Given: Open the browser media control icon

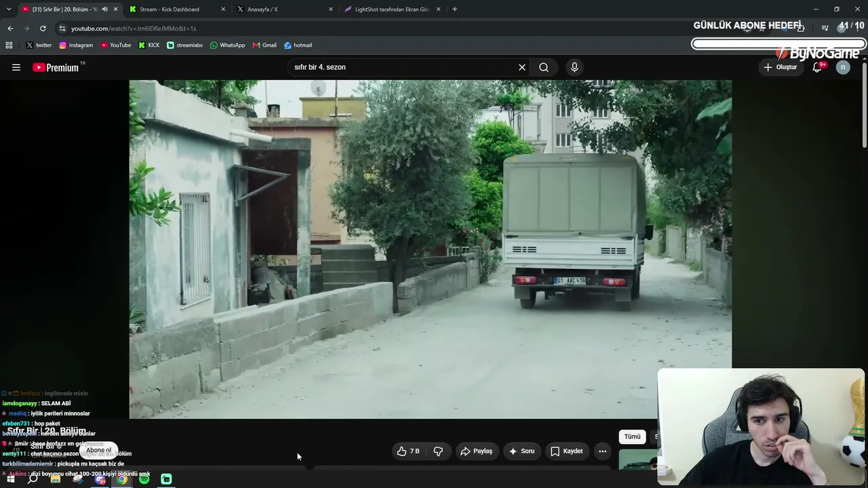Looking at the screenshot, I should [825, 28].
